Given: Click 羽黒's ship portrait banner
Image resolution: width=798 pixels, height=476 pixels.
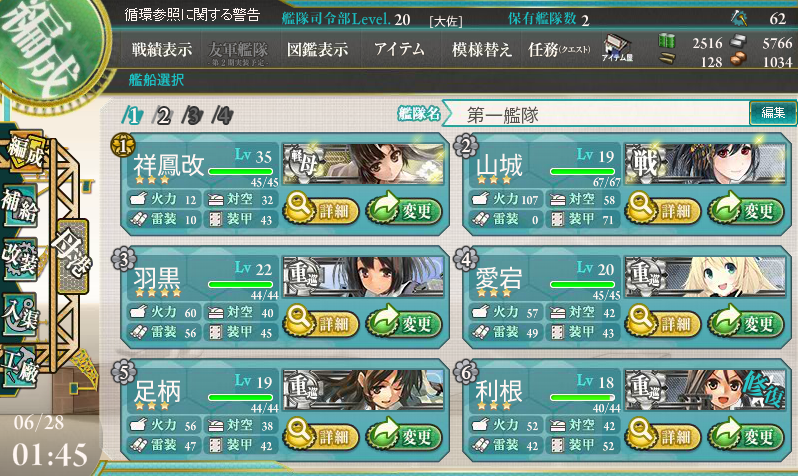Looking at the screenshot, I should click(x=363, y=277).
